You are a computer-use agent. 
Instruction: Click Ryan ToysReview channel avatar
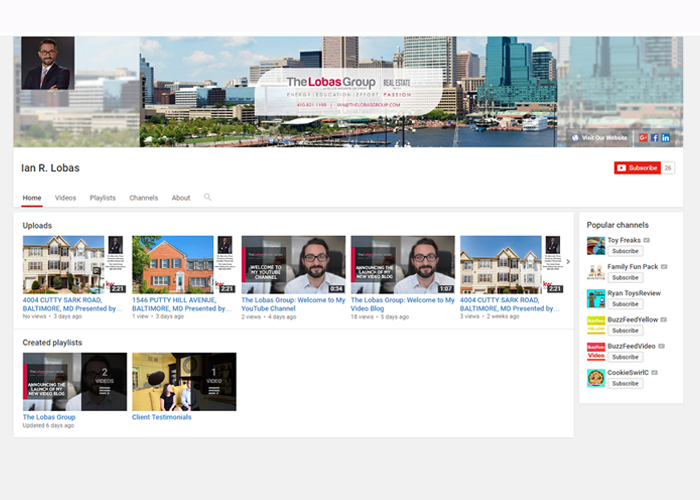click(x=596, y=298)
